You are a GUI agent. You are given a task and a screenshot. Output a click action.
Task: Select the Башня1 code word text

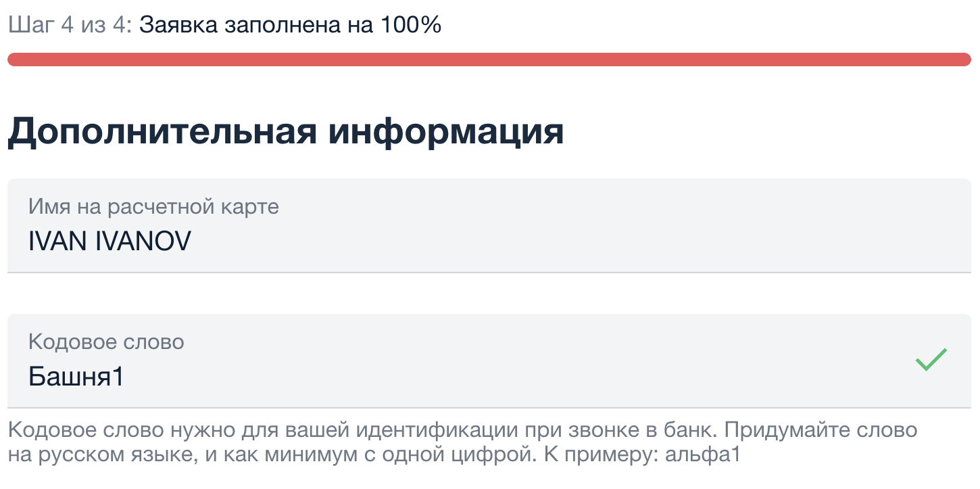[76, 377]
